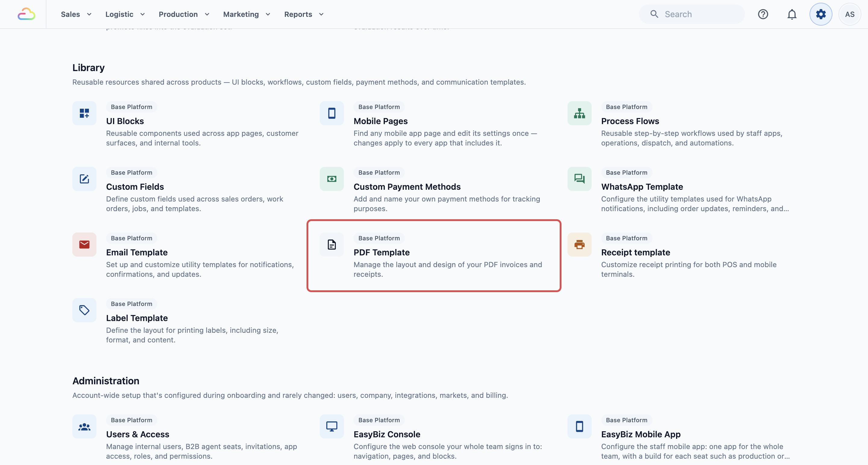
Task: Open the Marketing menu
Action: click(x=241, y=14)
